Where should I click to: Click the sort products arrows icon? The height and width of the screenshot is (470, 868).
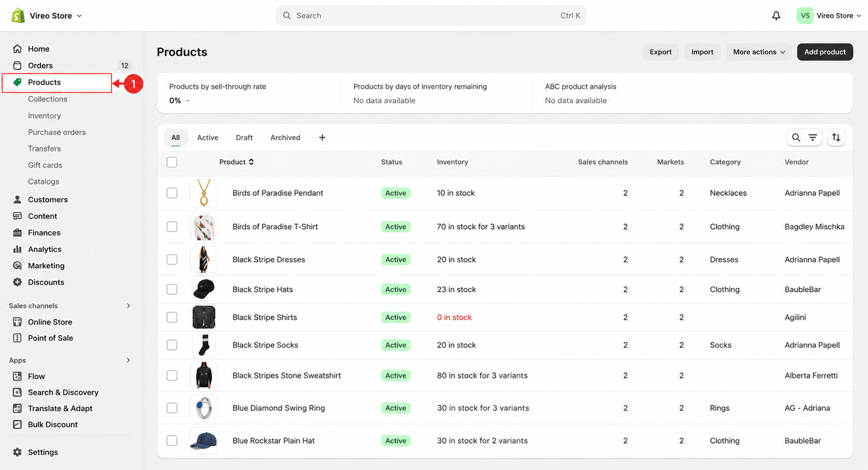pyautogui.click(x=836, y=138)
